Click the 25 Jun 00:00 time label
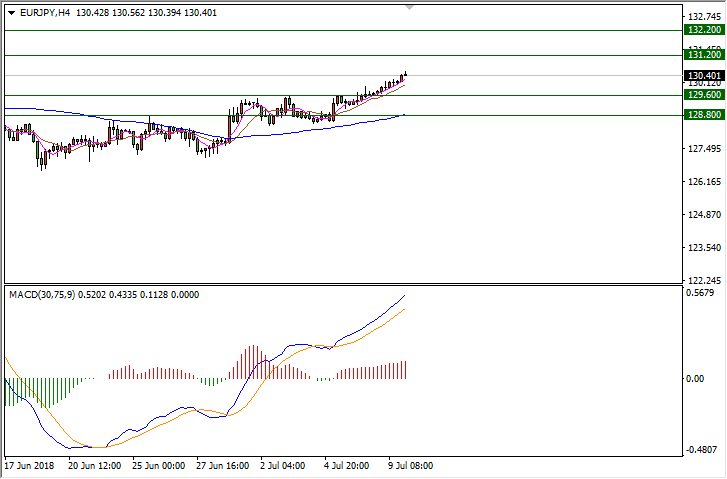727x479 pixels. click(159, 466)
